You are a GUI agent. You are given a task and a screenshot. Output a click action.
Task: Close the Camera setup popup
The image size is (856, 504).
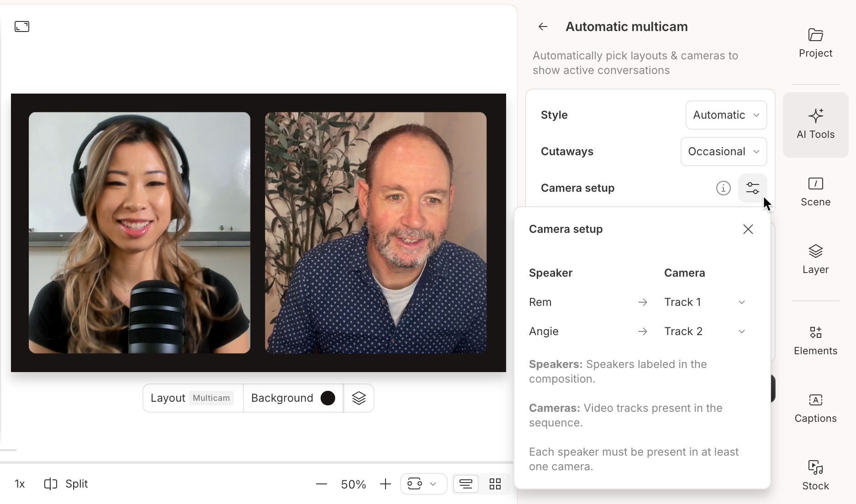pos(748,229)
